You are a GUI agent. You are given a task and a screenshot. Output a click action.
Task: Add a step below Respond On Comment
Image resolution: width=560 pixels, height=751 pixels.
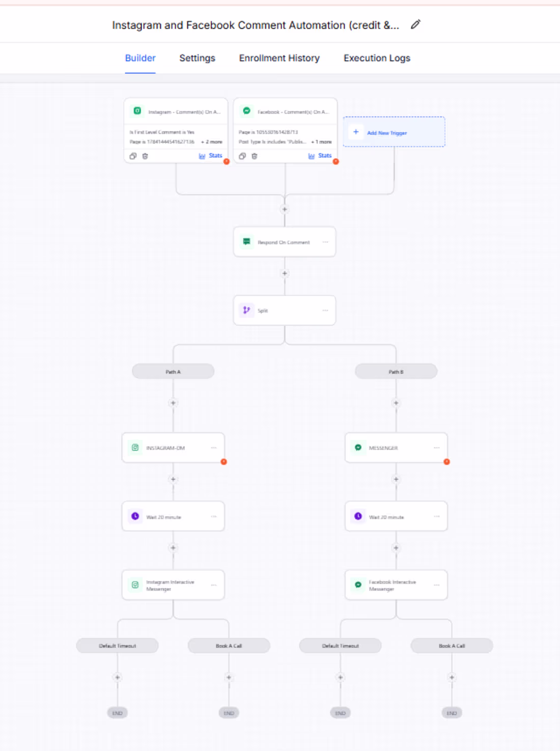(x=285, y=273)
